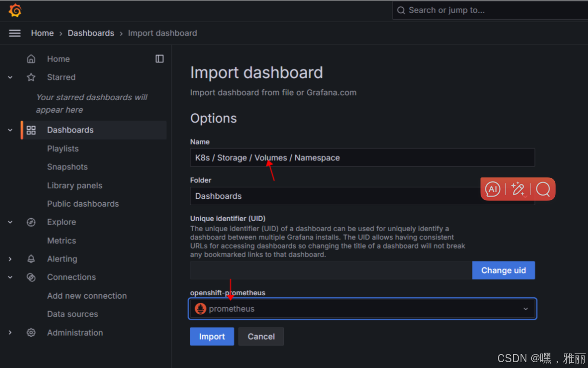Open Administration in the sidebar
588x368 pixels.
(75, 332)
